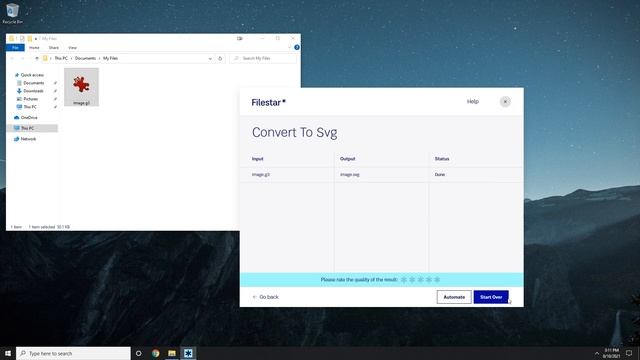Click the Done status cell
This screenshot has width=640, height=360.
440,174
